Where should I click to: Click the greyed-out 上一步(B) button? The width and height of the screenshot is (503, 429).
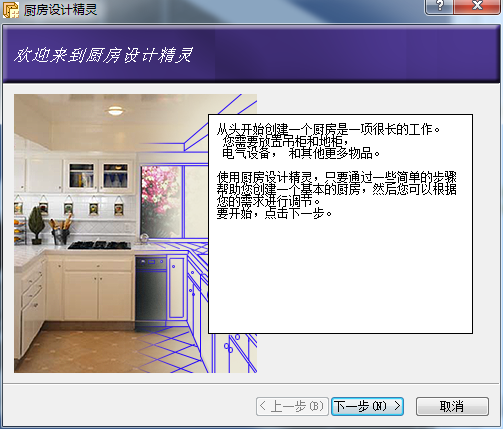coord(292,406)
